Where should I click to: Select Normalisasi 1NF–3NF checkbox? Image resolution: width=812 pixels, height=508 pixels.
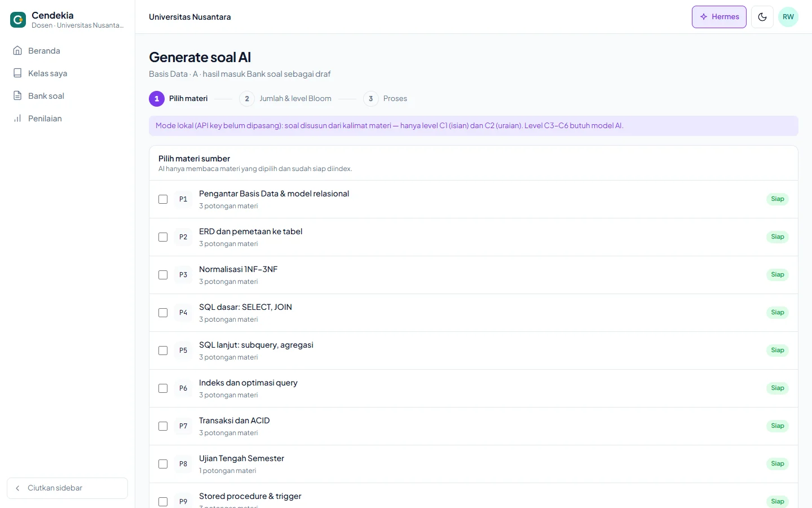pos(163,275)
